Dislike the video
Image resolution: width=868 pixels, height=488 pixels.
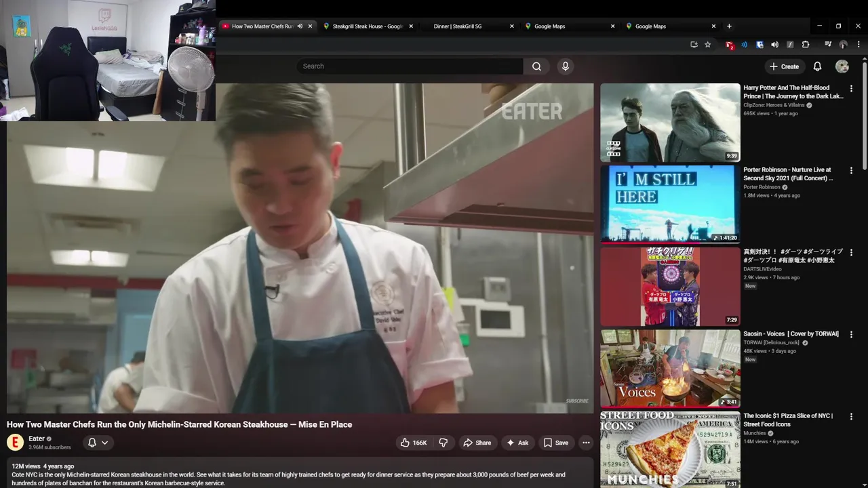click(443, 443)
